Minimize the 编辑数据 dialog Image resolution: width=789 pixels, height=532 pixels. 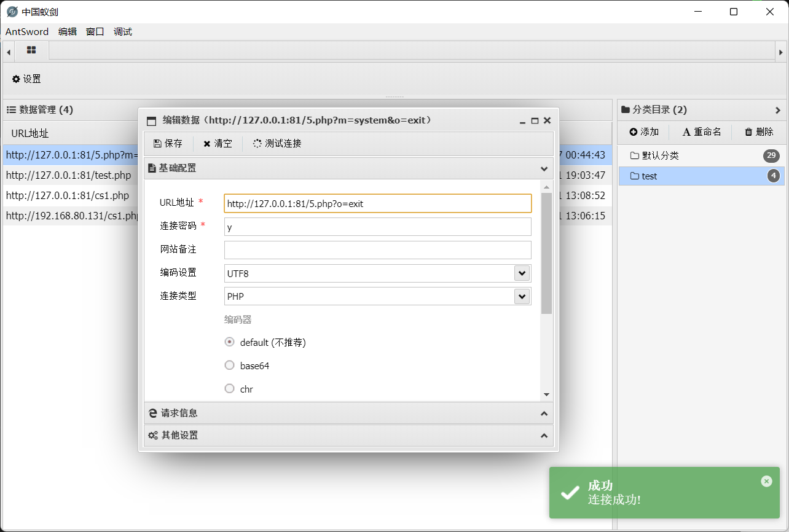(x=522, y=121)
